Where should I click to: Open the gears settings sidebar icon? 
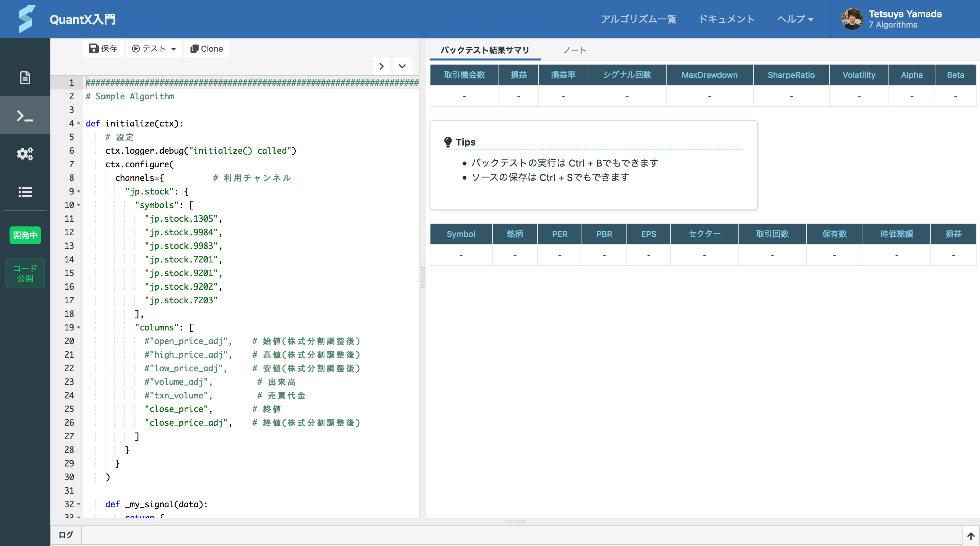click(x=25, y=154)
